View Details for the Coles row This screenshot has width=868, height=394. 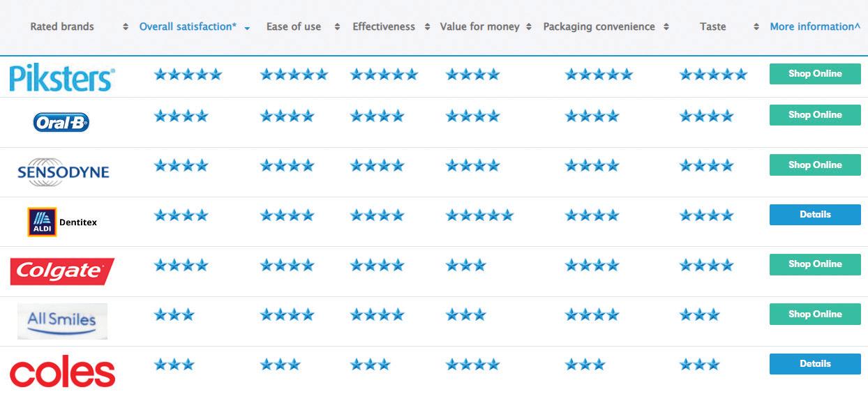click(815, 364)
